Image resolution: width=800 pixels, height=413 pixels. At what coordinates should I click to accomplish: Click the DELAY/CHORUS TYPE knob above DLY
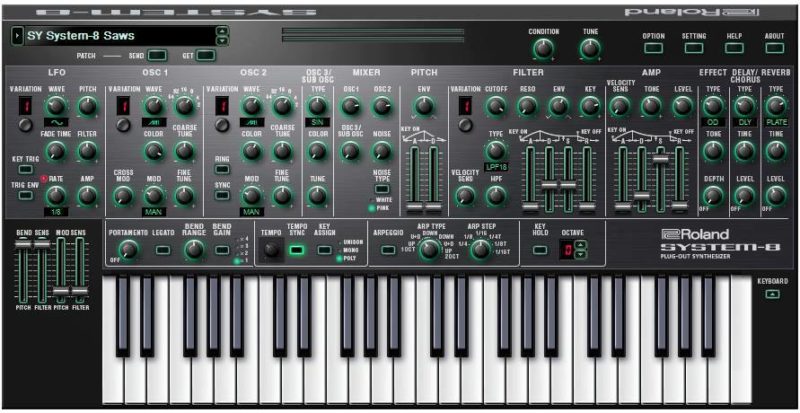(x=744, y=106)
